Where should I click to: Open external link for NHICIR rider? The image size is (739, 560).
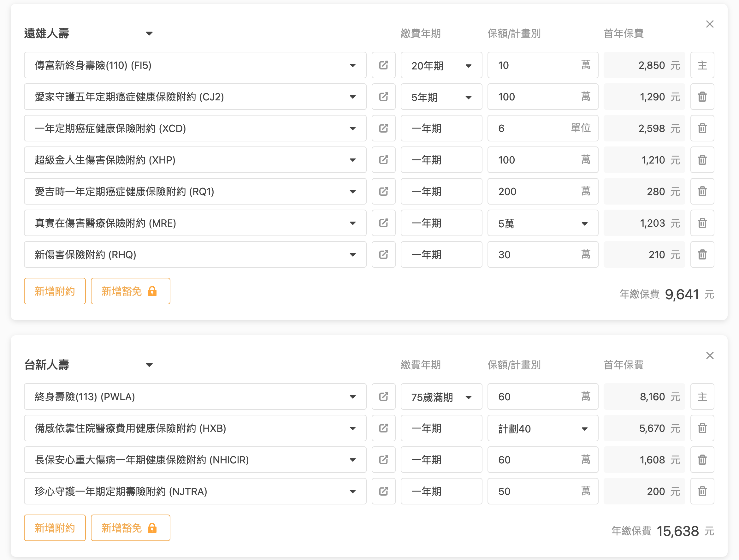pos(383,460)
